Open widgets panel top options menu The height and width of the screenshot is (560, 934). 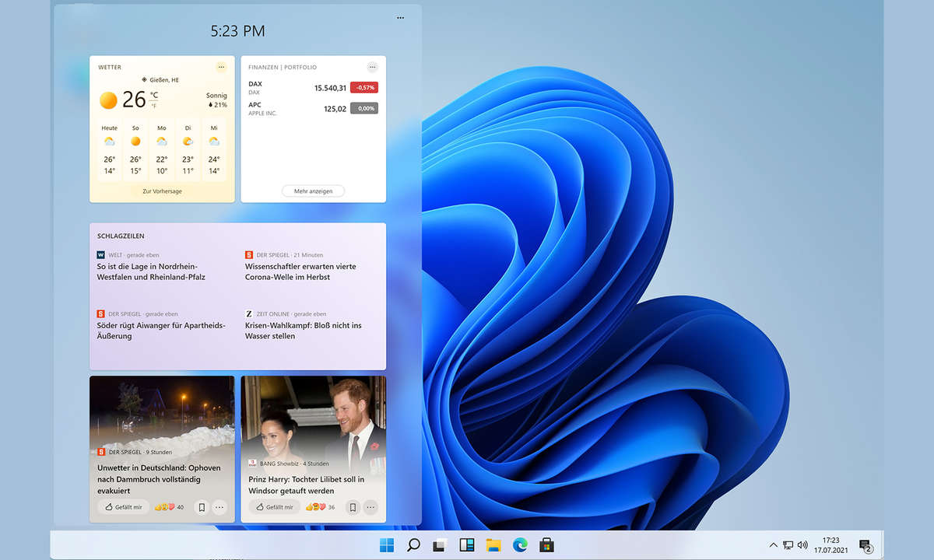coord(400,17)
